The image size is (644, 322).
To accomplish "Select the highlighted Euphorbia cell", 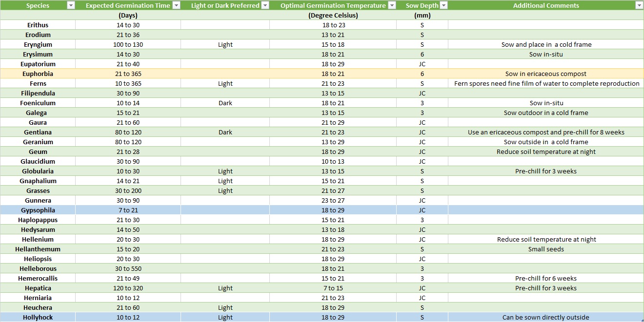I will pos(38,74).
